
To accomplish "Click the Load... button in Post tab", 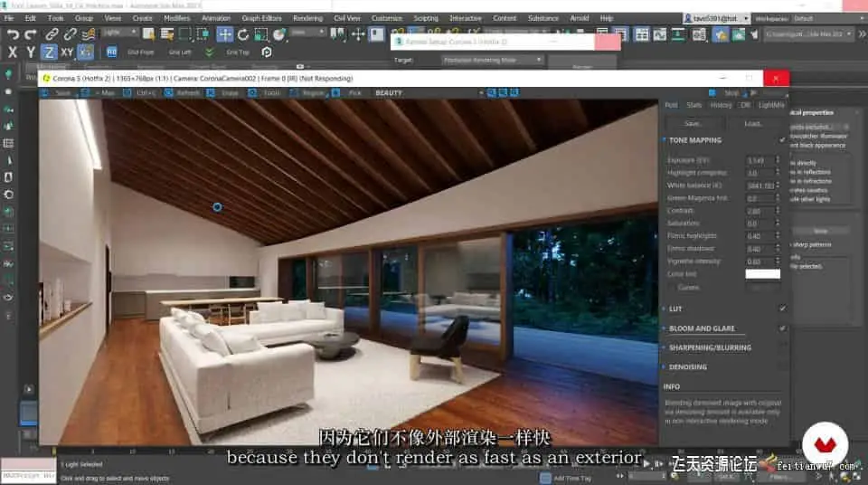I will pos(752,124).
